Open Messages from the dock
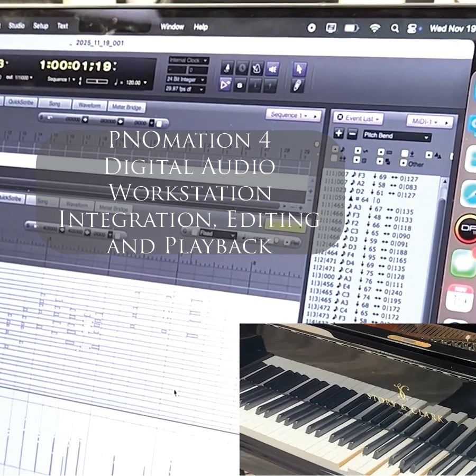This screenshot has width=476, height=476. pos(463,263)
